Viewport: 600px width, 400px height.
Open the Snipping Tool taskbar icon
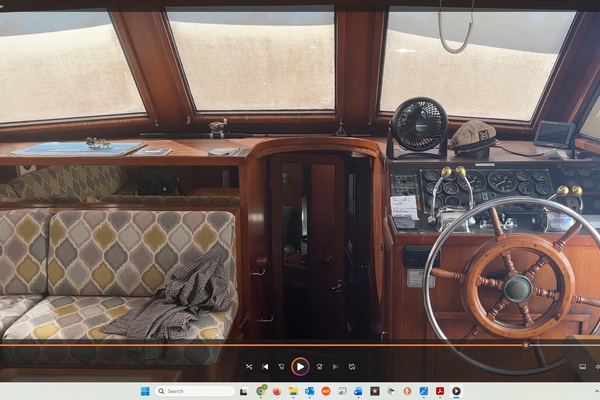tap(342, 391)
